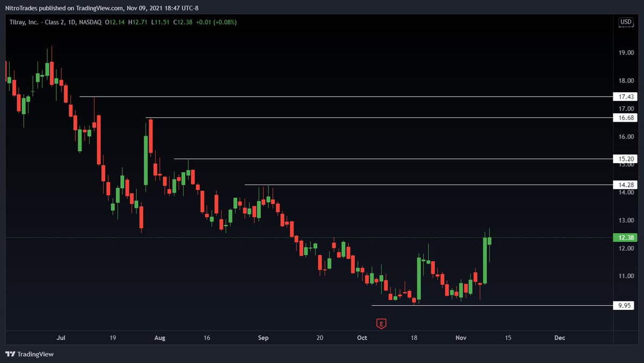The width and height of the screenshot is (644, 363).
Task: Click the 13.00 price axis tick
Action: tap(626, 220)
